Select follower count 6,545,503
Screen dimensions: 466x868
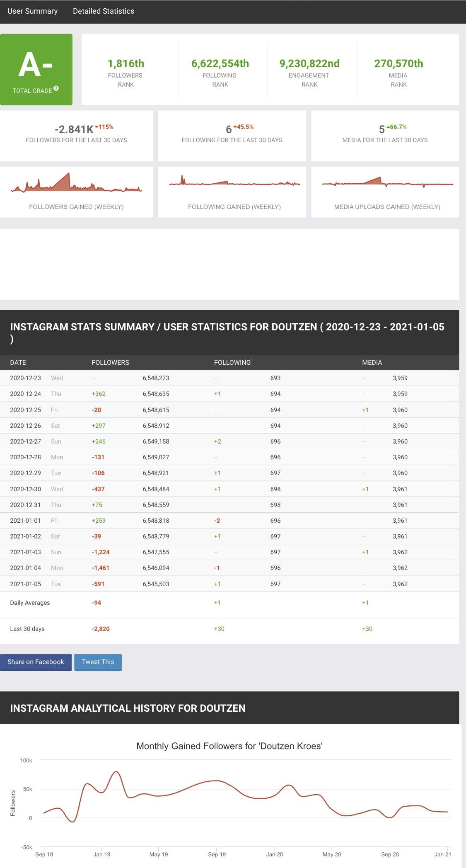tap(156, 584)
